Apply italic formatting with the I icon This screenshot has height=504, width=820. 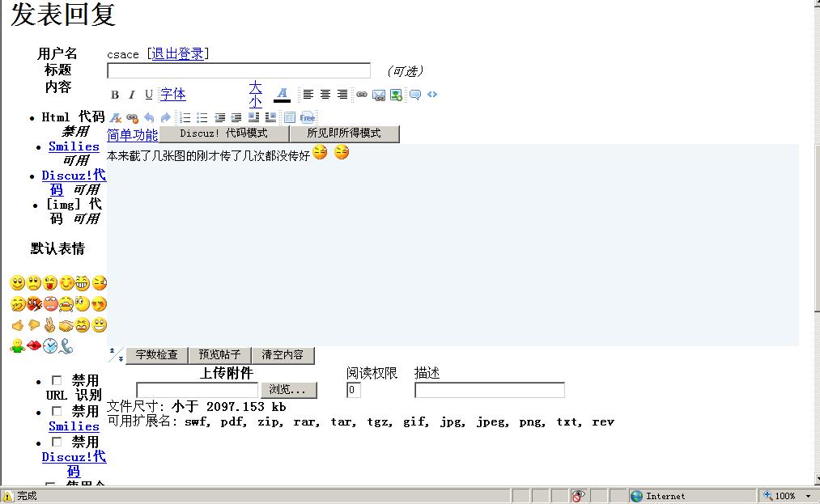coord(132,95)
